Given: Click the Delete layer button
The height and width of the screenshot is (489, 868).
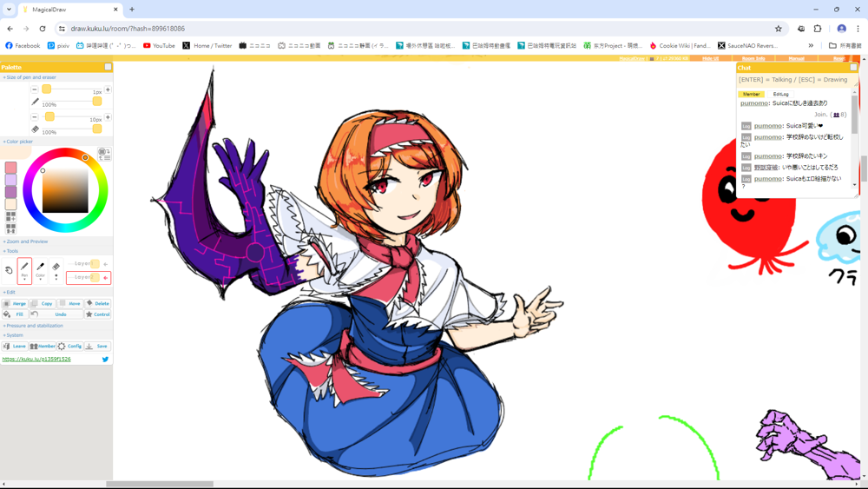Looking at the screenshot, I should (98, 303).
